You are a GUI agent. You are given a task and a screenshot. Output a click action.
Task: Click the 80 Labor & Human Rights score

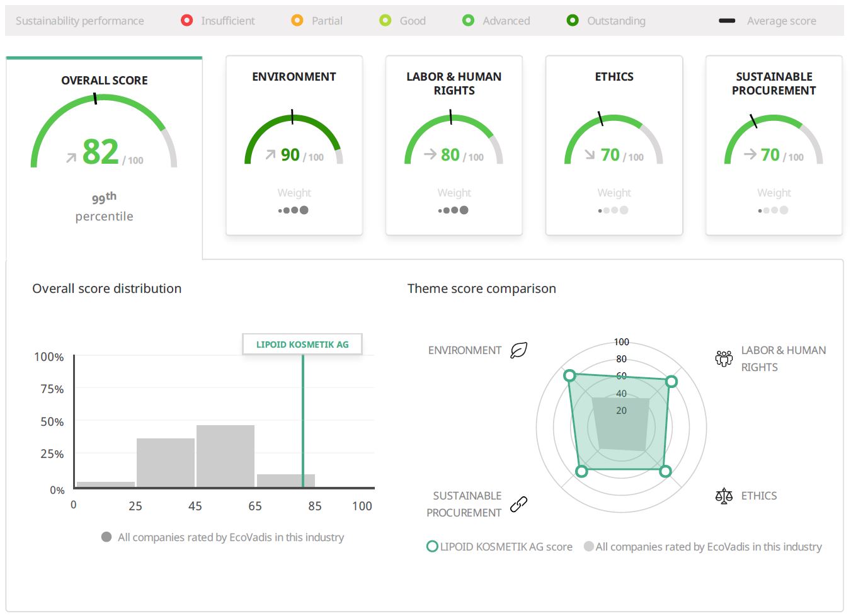pyautogui.click(x=450, y=154)
